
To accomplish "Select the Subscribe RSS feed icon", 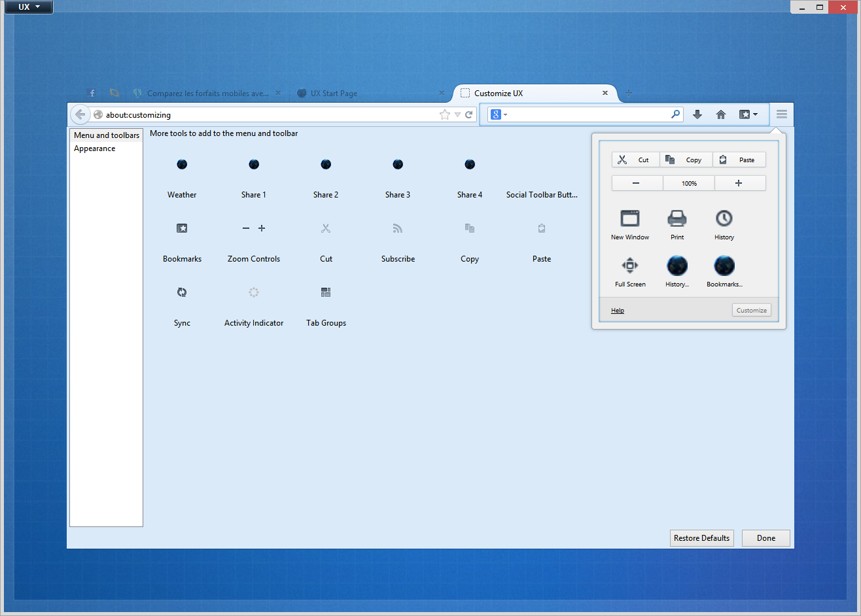I will tap(398, 228).
